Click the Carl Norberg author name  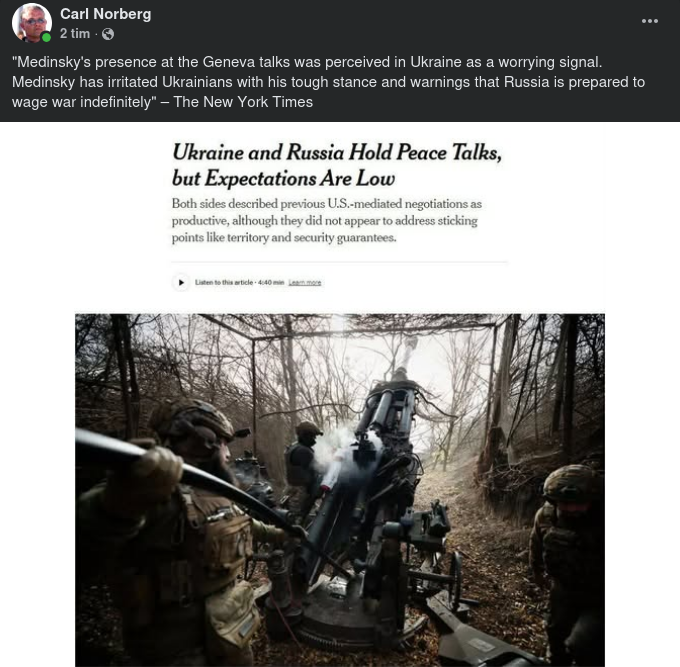[105, 14]
